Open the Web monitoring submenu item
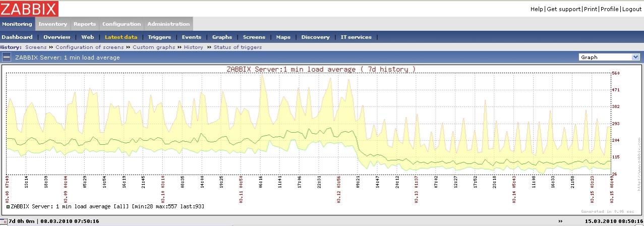The image size is (644, 226). click(x=88, y=37)
